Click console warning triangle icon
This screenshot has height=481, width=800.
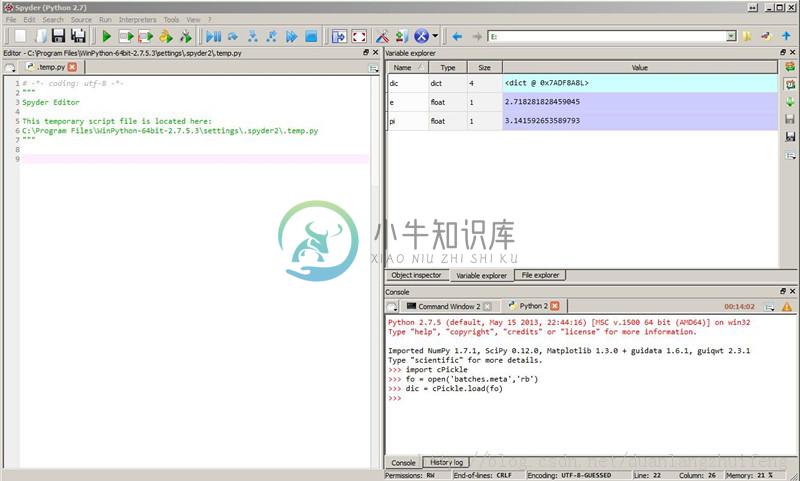(787, 307)
